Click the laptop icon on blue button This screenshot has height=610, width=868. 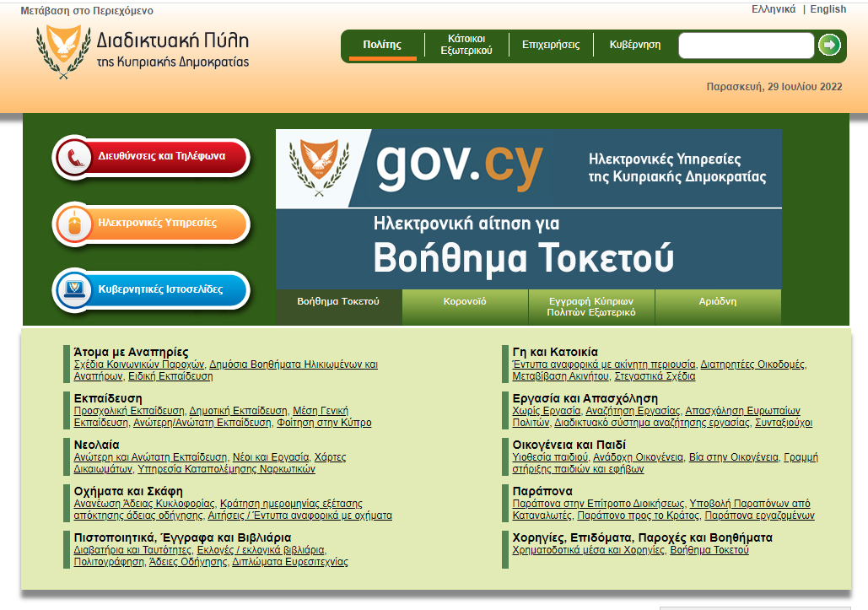(74, 289)
